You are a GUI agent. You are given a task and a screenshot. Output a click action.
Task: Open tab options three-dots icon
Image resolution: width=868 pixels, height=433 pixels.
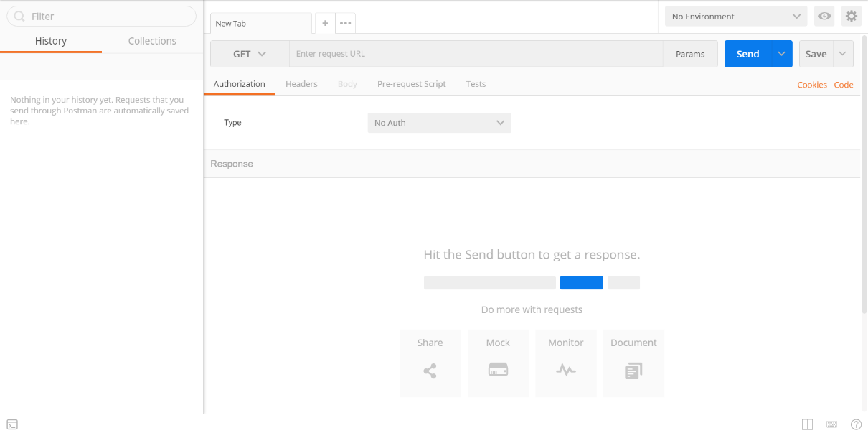tap(346, 23)
